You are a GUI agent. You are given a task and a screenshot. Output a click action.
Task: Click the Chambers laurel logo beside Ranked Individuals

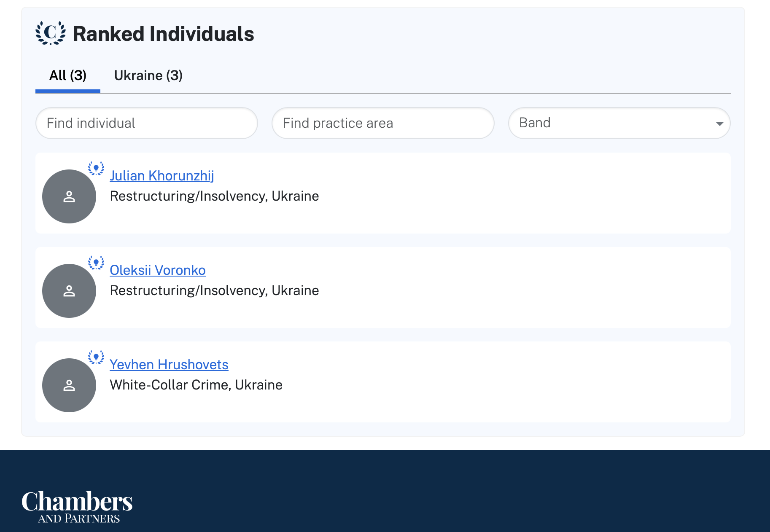(x=51, y=33)
